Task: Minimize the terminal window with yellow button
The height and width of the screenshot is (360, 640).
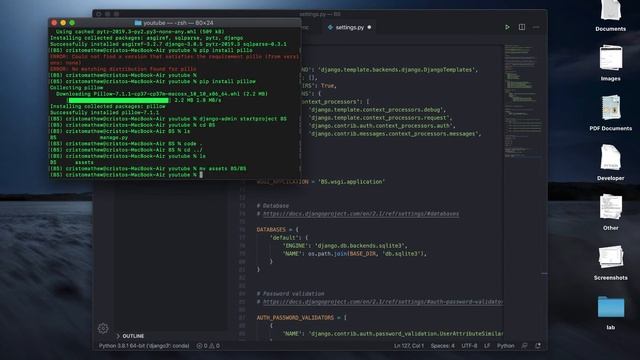Action: click(x=63, y=23)
